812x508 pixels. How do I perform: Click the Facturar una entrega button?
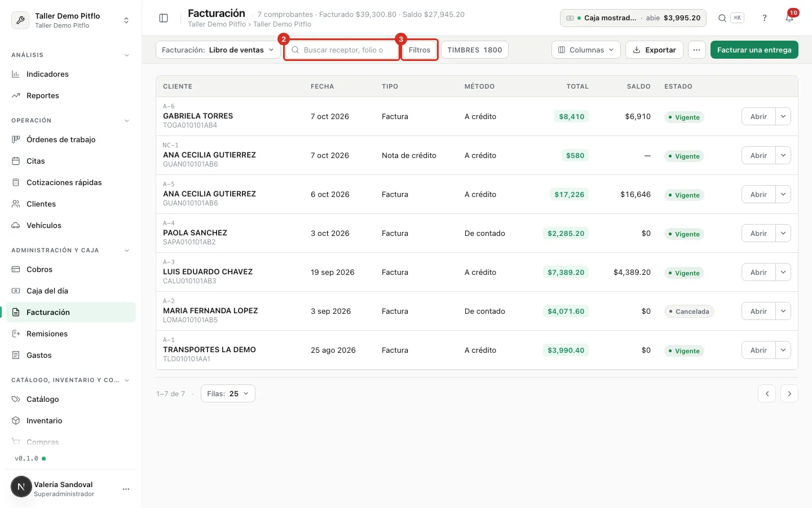click(754, 50)
